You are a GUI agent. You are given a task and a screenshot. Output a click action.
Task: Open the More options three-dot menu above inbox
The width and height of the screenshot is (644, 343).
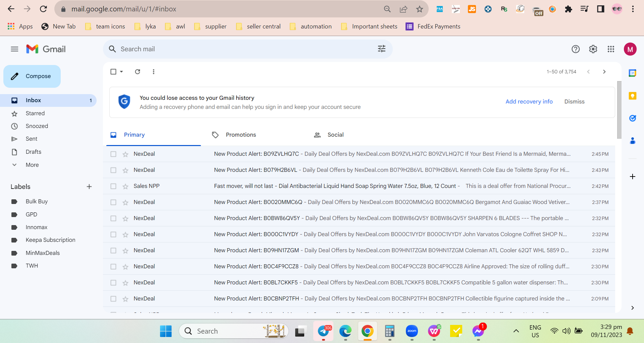tap(154, 72)
